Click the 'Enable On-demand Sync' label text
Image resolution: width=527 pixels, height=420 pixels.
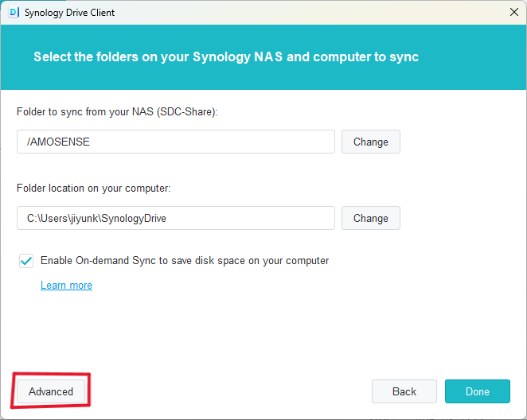pos(184,260)
